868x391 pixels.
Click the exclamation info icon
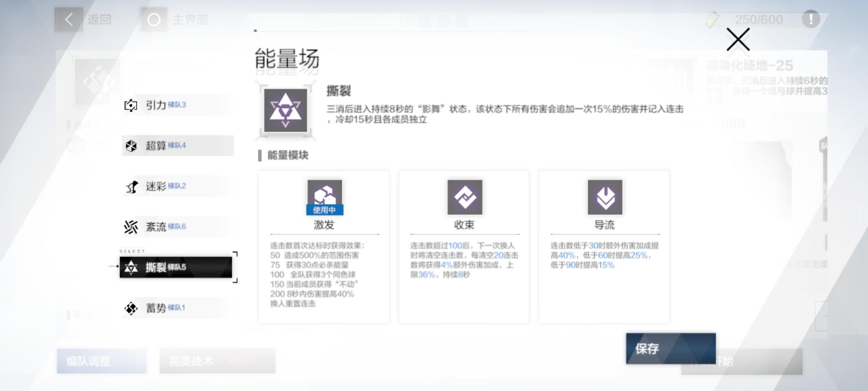pos(811,19)
